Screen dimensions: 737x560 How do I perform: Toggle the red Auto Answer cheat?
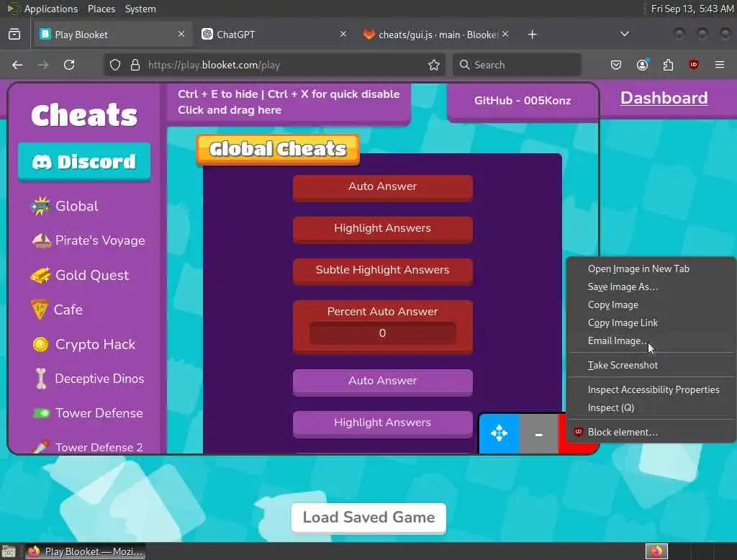pyautogui.click(x=383, y=188)
